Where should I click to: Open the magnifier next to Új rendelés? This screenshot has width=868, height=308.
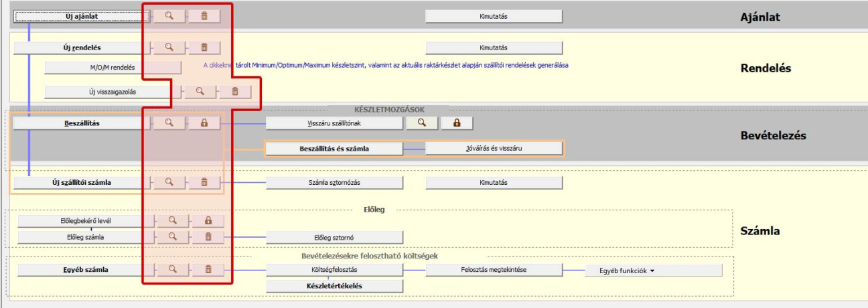[169, 48]
